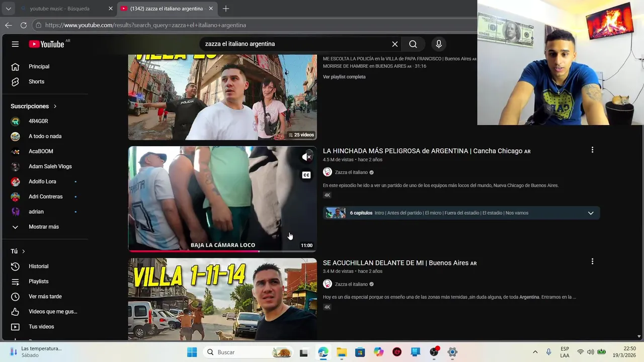Open the browser tab list dropdown

[8, 9]
